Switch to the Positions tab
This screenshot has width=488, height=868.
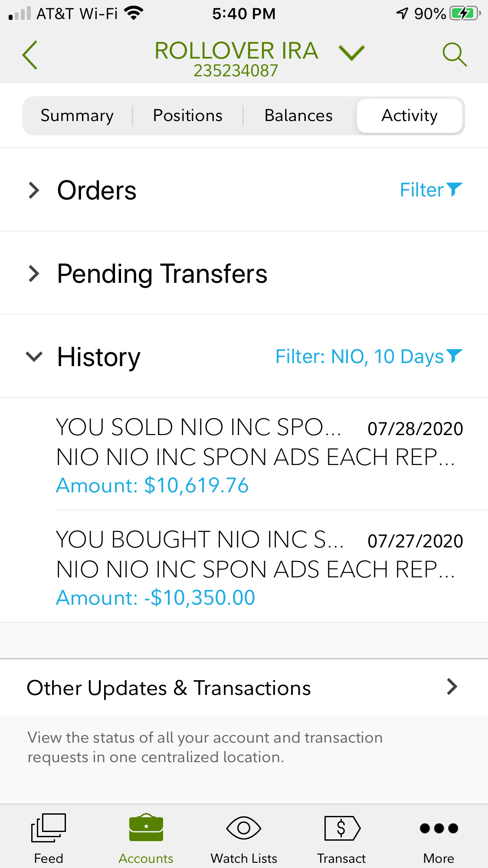(188, 116)
